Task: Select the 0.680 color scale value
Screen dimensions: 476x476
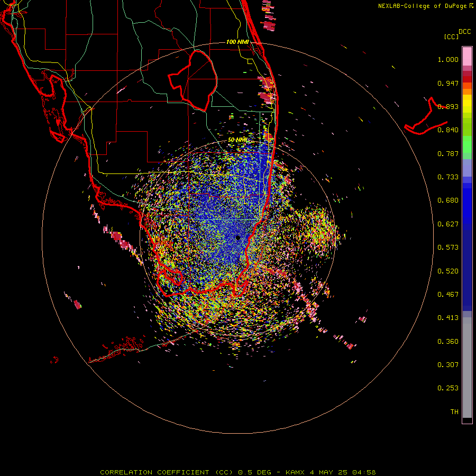Action: 448,200
